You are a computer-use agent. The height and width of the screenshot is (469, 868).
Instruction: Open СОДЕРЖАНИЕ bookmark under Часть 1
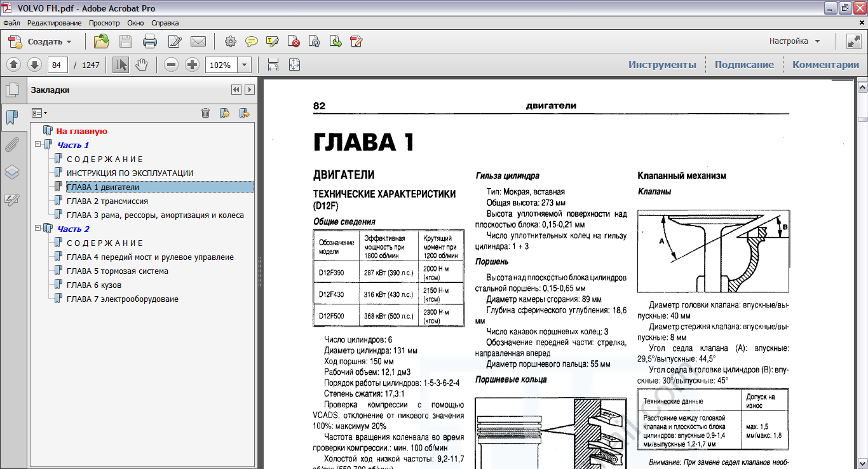tap(105, 159)
